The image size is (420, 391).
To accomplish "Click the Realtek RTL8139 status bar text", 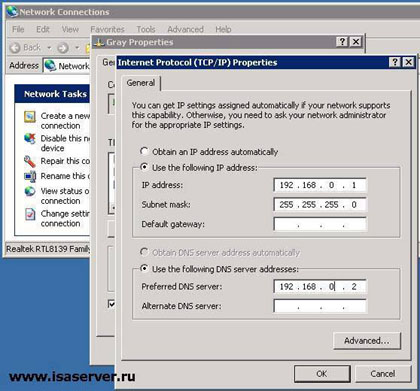I will [x=48, y=249].
